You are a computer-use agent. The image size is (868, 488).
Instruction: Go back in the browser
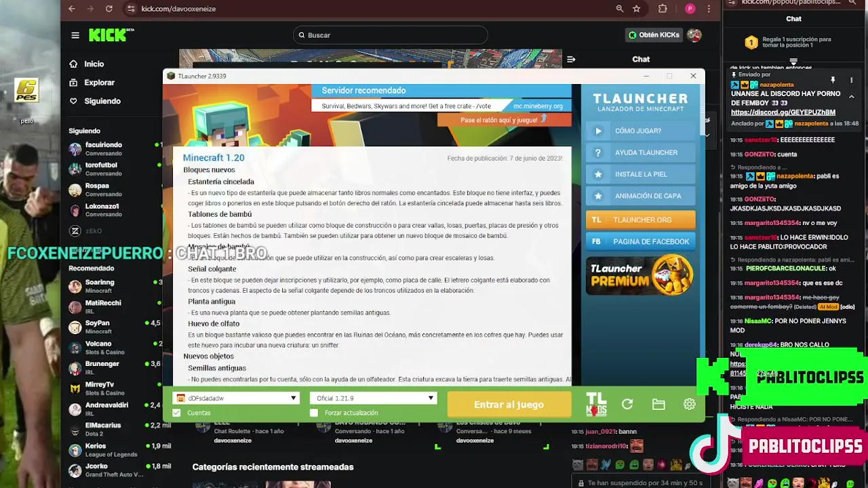72,9
